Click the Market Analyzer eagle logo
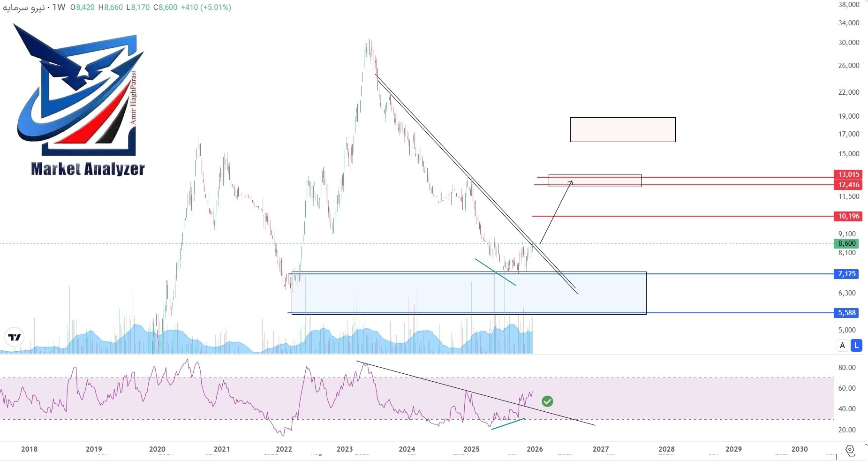Screen dimensions: 868x461 (x=80, y=89)
